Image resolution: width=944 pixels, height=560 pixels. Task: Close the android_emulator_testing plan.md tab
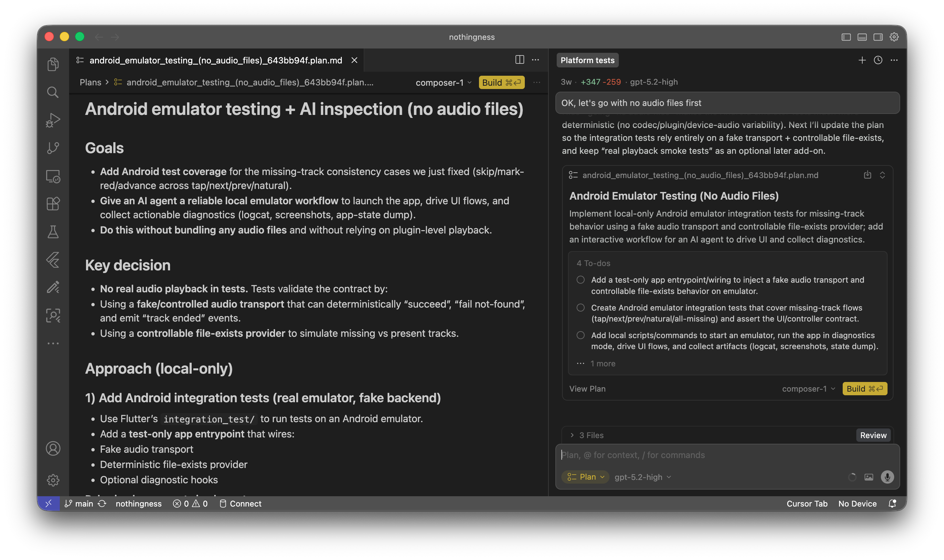354,60
